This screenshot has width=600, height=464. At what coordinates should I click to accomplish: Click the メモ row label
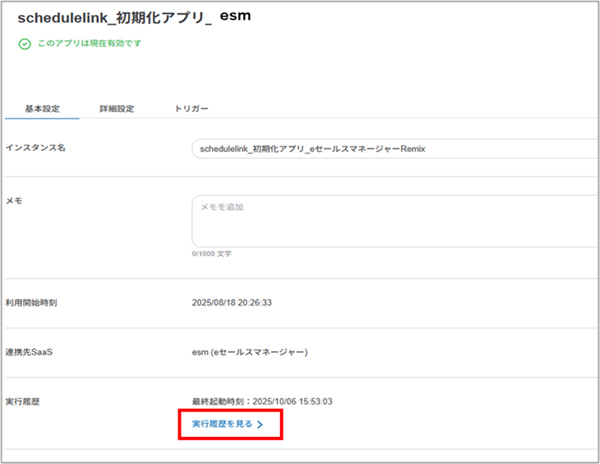pyautogui.click(x=14, y=201)
